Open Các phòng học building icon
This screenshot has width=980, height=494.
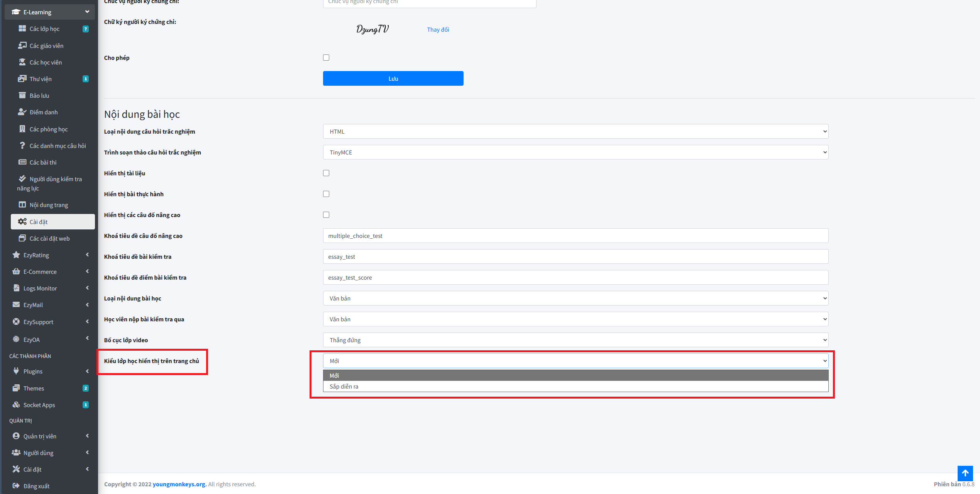tap(22, 129)
